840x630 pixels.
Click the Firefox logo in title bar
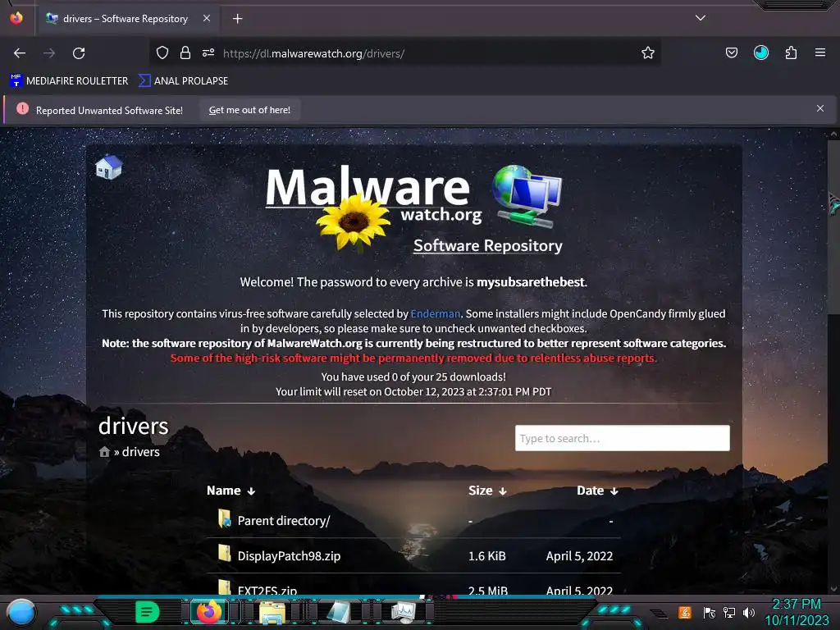pyautogui.click(x=16, y=18)
